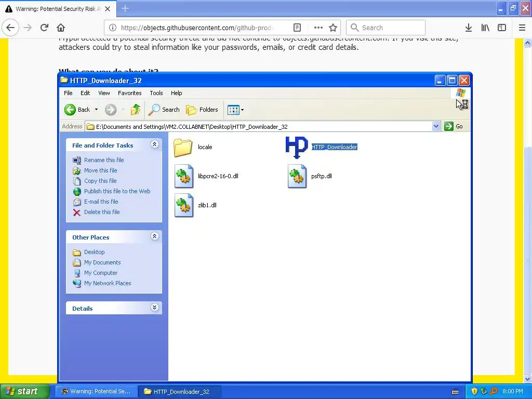532x399 pixels.
Task: Click the Go button
Action: (454, 126)
